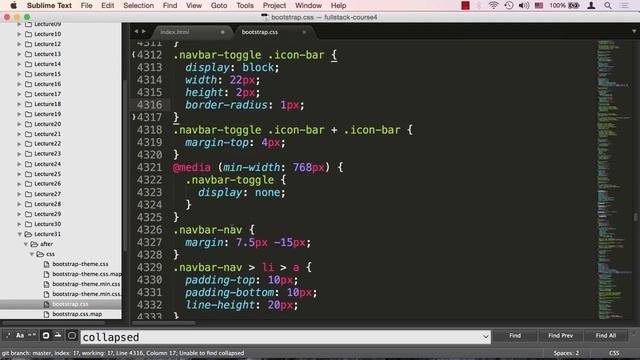The image size is (640, 360).
Task: Click the volume icon in menu bar
Action: click(524, 5)
